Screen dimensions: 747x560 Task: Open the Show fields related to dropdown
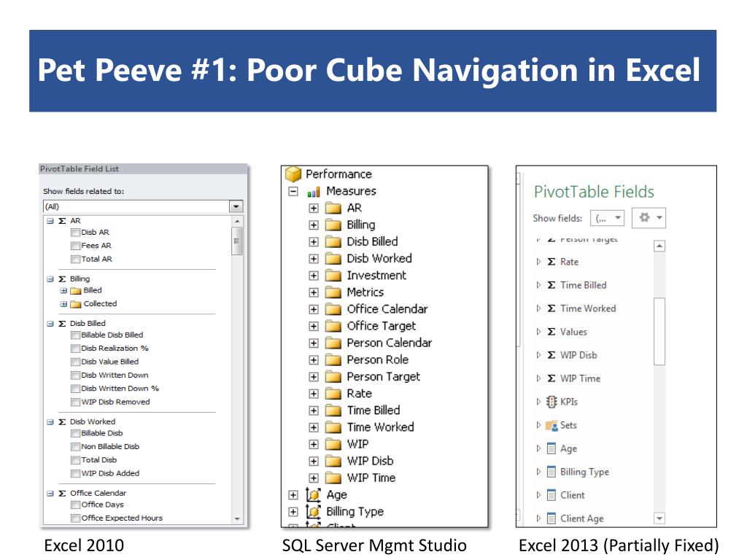tap(236, 206)
